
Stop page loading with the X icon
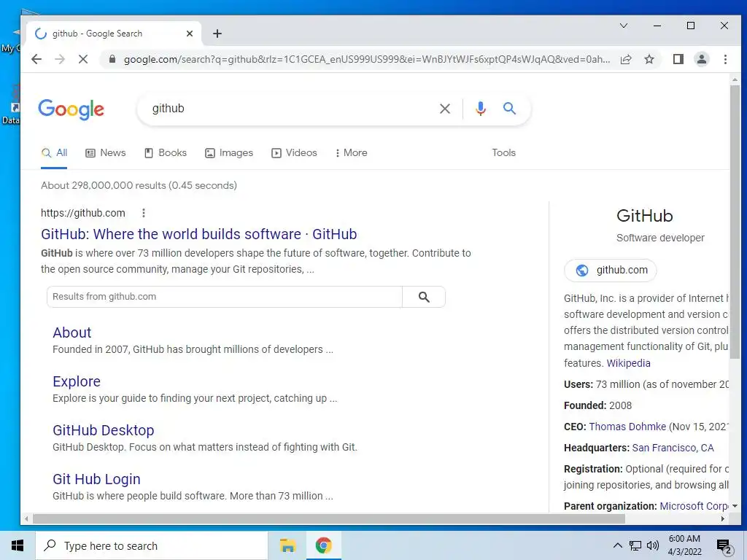click(x=83, y=59)
